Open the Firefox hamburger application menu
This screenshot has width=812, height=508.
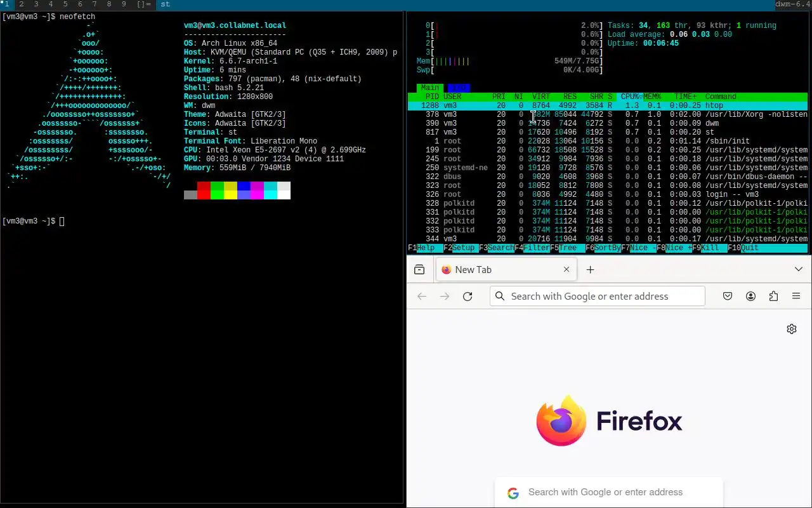[796, 297]
